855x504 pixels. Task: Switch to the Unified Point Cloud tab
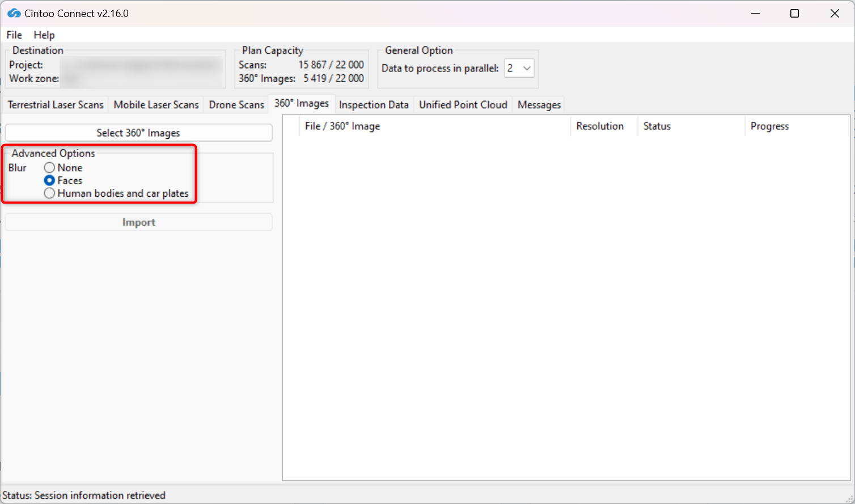pos(463,105)
